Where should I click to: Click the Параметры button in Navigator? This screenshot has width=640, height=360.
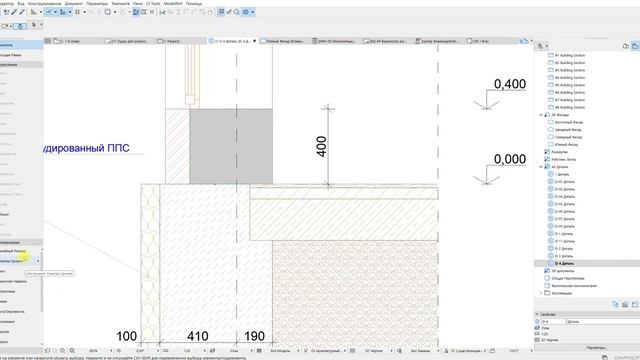[x=596, y=348]
